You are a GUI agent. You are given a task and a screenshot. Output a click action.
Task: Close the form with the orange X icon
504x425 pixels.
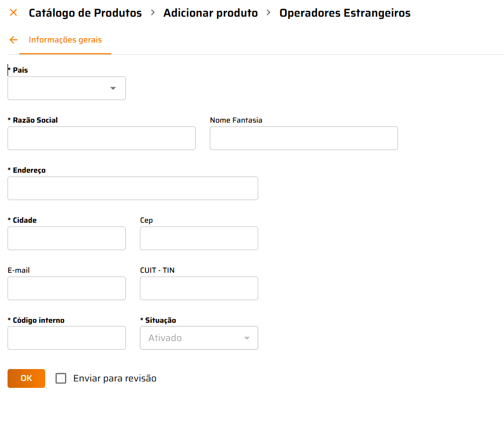[13, 13]
